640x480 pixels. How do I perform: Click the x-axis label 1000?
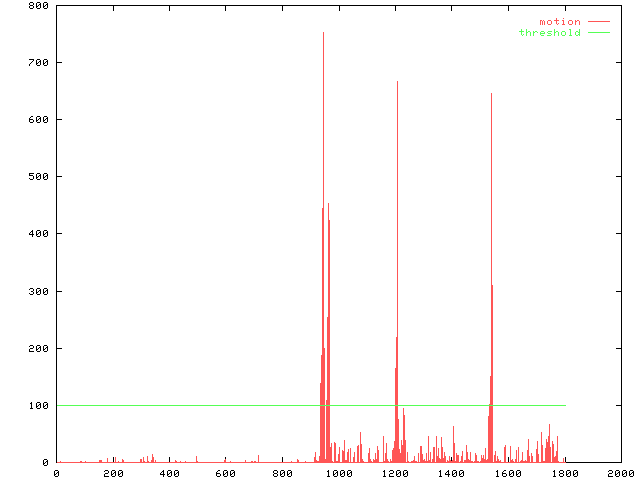click(x=339, y=474)
